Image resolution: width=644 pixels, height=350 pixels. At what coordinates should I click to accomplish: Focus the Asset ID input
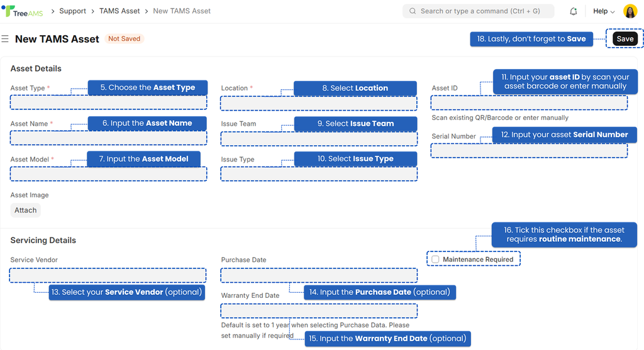[529, 102]
